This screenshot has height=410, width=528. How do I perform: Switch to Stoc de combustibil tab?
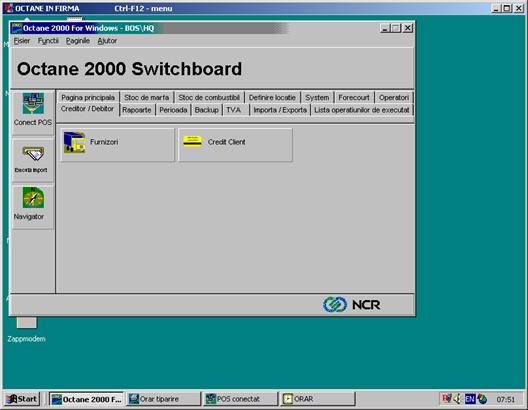coord(209,97)
